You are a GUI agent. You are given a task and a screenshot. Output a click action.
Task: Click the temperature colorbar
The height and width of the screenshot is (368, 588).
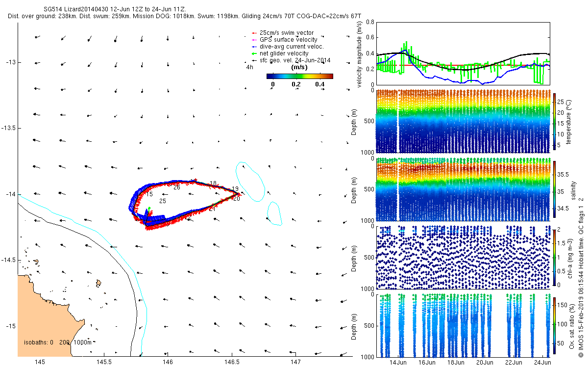pyautogui.click(x=554, y=122)
